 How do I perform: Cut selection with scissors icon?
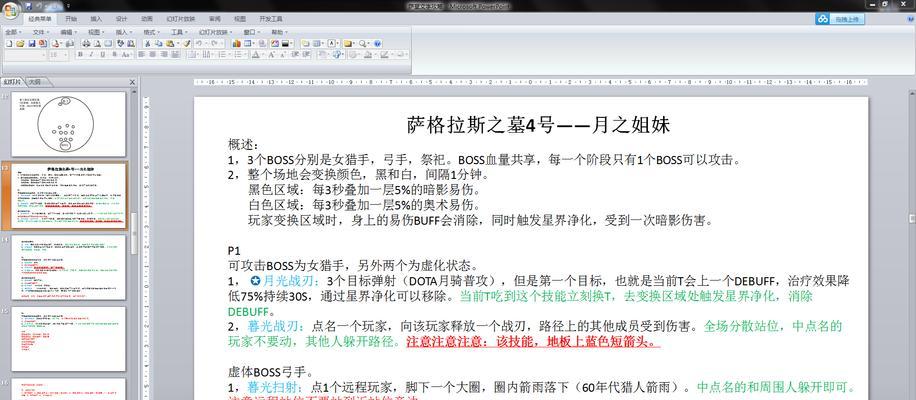[x=148, y=44]
